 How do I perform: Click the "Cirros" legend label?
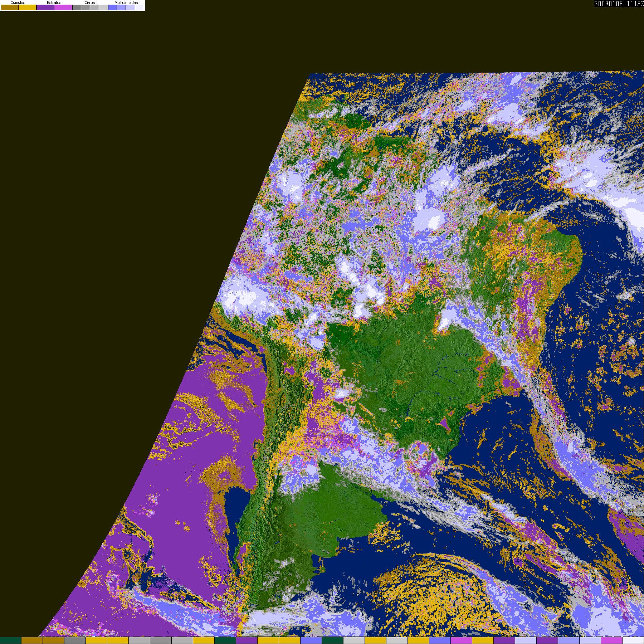(x=90, y=3)
